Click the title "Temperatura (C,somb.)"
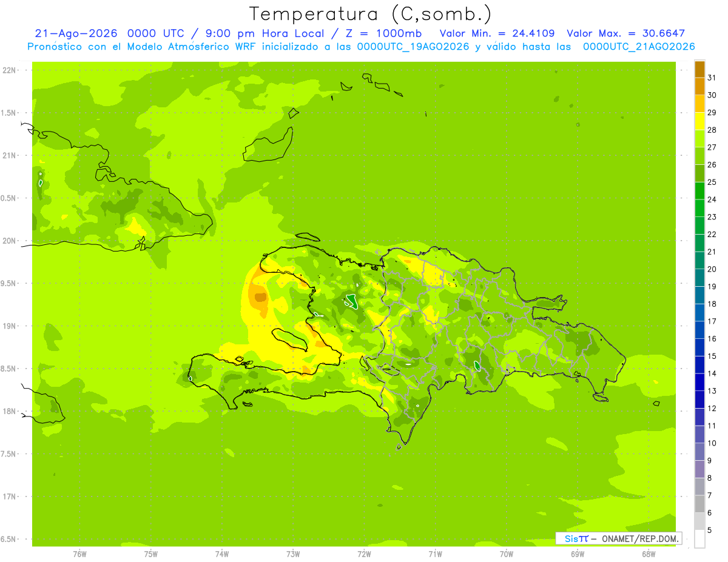 pos(371,14)
